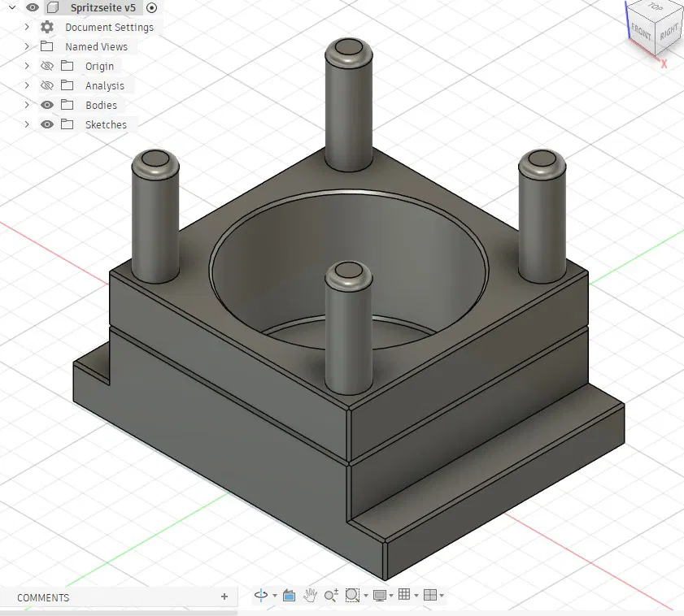Click the Viewports layout icon
The width and height of the screenshot is (684, 616).
[x=430, y=595]
